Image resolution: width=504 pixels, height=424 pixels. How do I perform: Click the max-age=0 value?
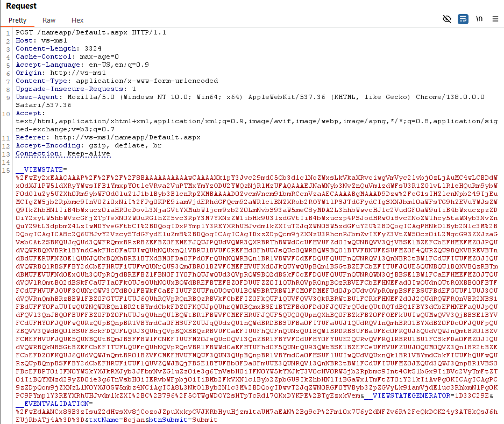(100, 56)
